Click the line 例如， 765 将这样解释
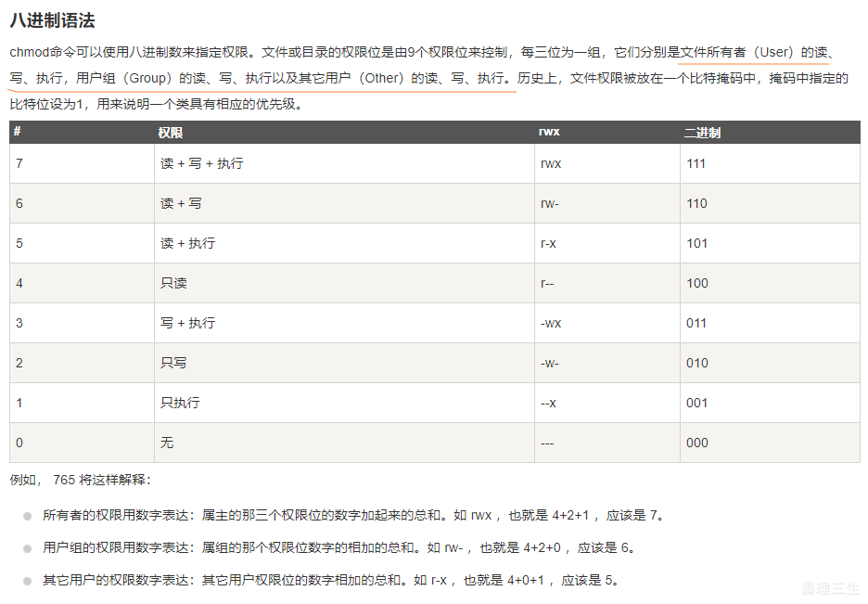The width and height of the screenshot is (868, 604). coord(81,480)
